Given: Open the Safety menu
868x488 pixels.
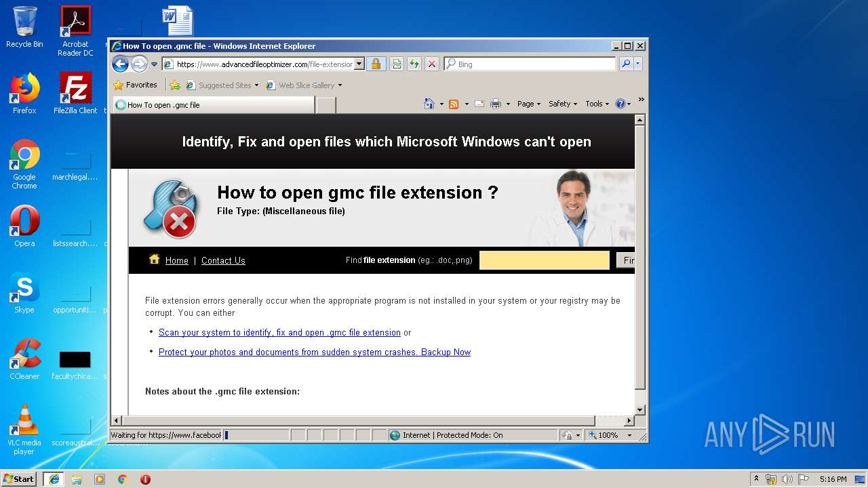Looking at the screenshot, I should [563, 104].
